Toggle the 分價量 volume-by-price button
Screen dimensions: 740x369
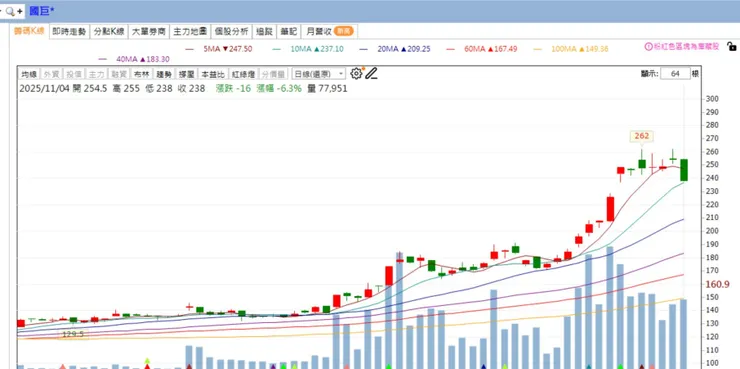click(x=273, y=74)
